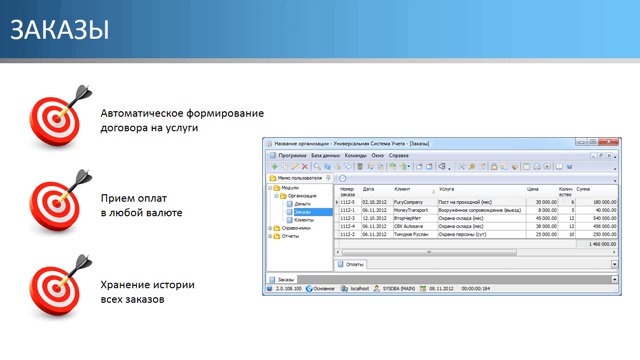Pin the Меню пользователя panel
Image resolution: width=640 pixels, height=360 pixels.
[328, 178]
